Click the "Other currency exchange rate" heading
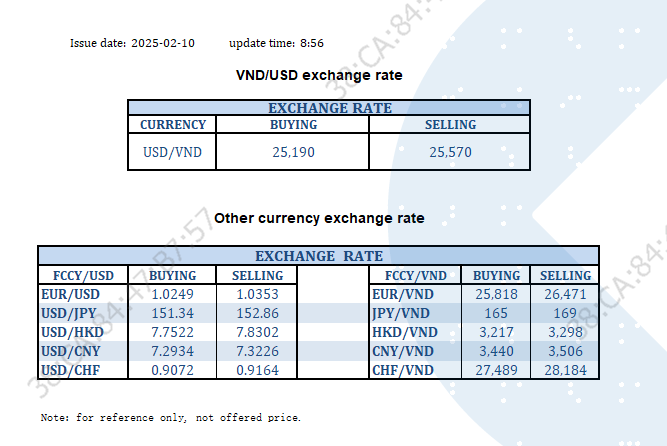Image resolution: width=667 pixels, height=446 pixels. click(319, 218)
